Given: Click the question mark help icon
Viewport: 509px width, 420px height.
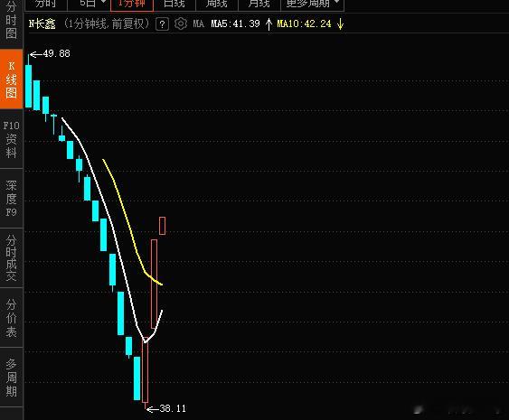Looking at the screenshot, I should coord(163,24).
